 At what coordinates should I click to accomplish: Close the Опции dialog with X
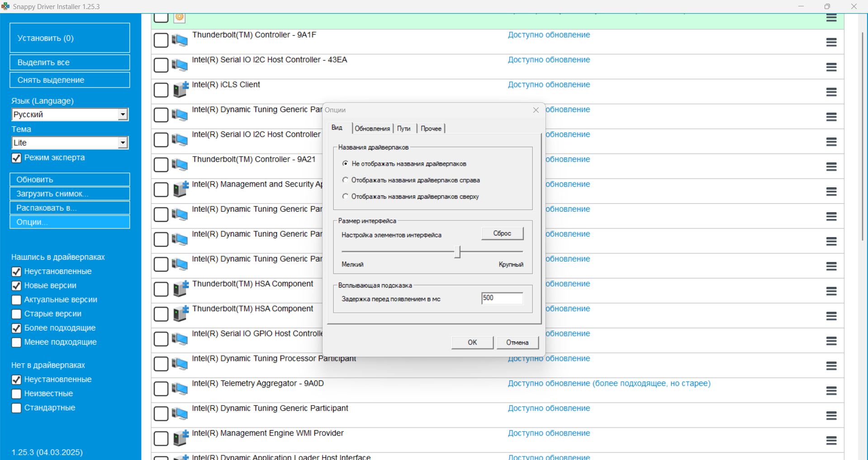click(x=536, y=110)
